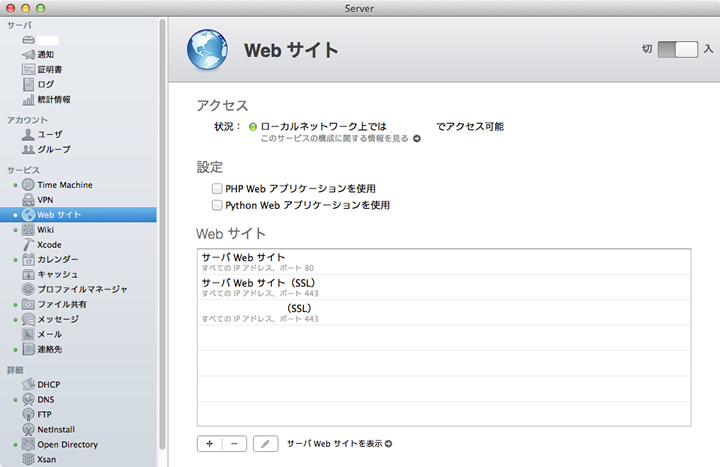Select the キャッシュ caching icon
Viewport: 720px width, 467px height.
(28, 275)
